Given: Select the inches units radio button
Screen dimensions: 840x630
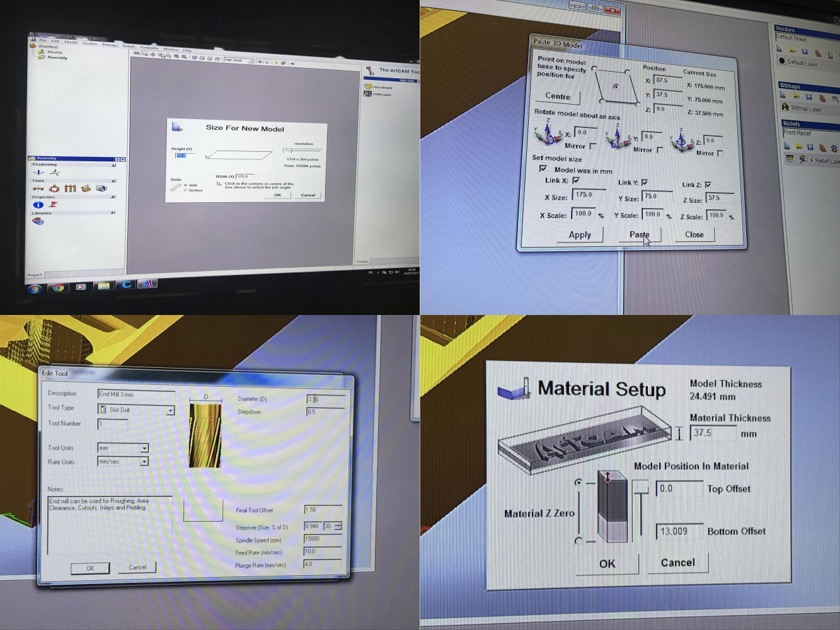Looking at the screenshot, I should pos(185,190).
